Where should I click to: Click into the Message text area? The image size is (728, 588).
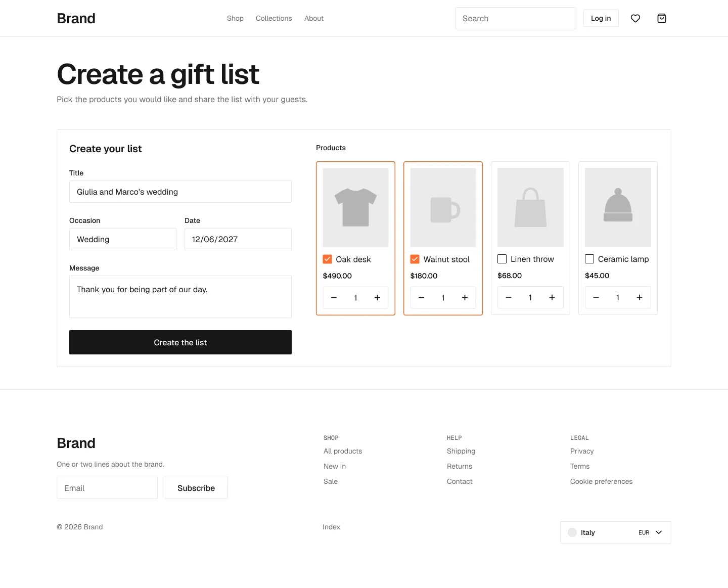(x=180, y=297)
